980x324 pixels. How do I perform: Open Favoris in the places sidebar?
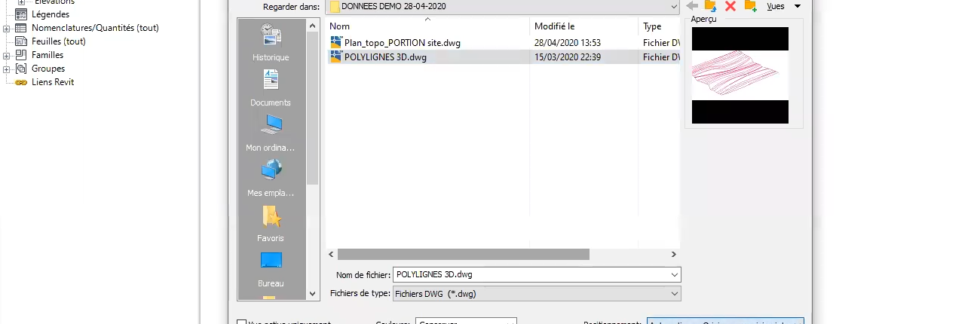pos(271,223)
